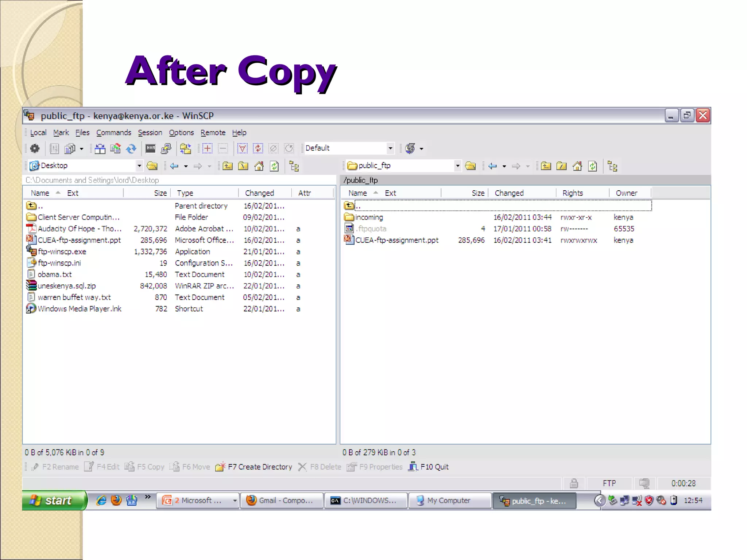Switch to My Computer taskbar window
The image size is (747, 560).
[x=450, y=501]
